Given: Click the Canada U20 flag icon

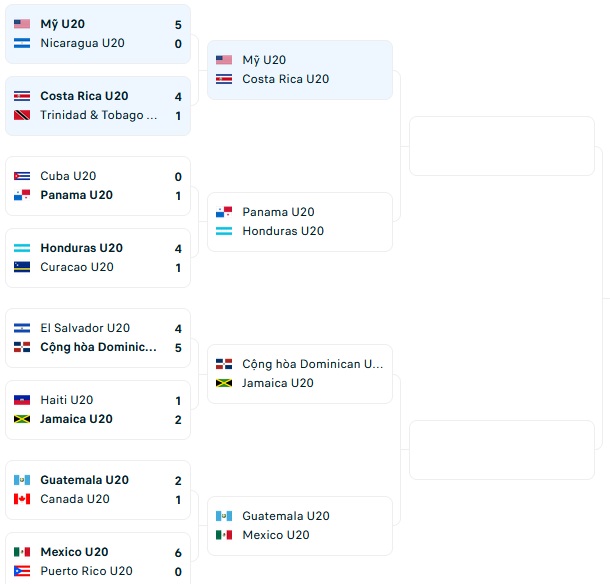Looking at the screenshot, I should pos(22,499).
